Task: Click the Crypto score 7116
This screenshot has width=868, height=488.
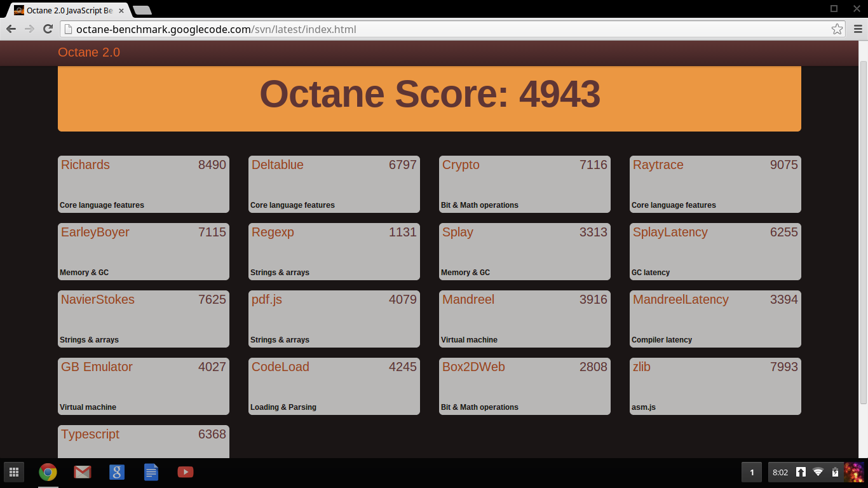Action: point(593,165)
